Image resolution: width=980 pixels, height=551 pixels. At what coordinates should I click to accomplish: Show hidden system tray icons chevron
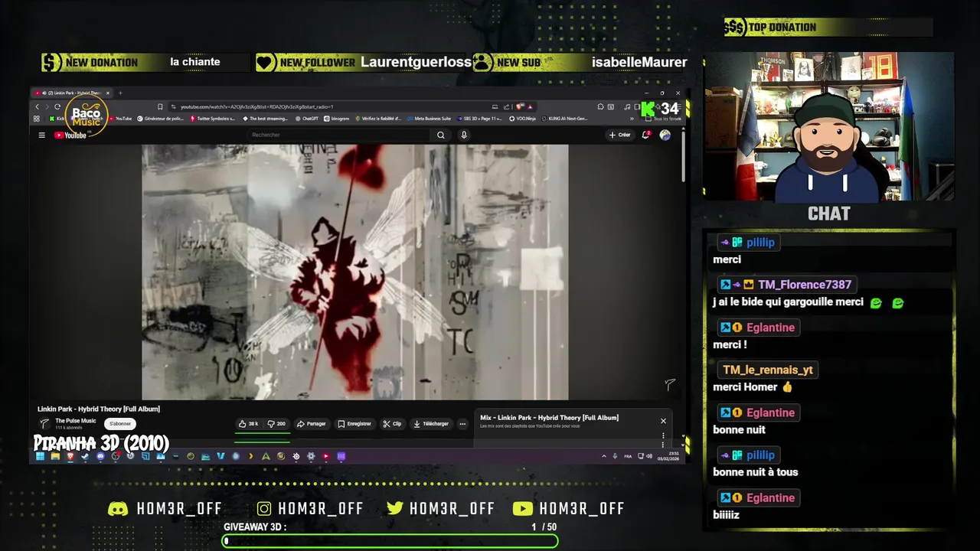pyautogui.click(x=604, y=456)
